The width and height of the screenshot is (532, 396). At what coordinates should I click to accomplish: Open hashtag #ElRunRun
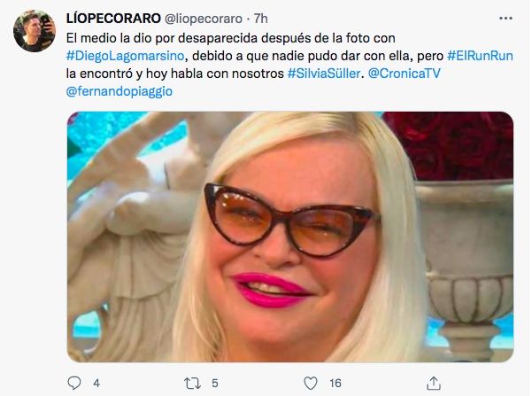pyautogui.click(x=480, y=56)
